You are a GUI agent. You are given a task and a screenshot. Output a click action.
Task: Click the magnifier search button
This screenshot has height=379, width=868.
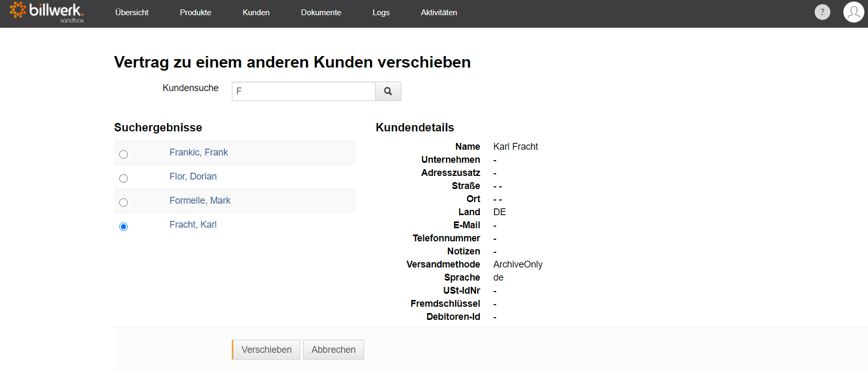pos(388,91)
